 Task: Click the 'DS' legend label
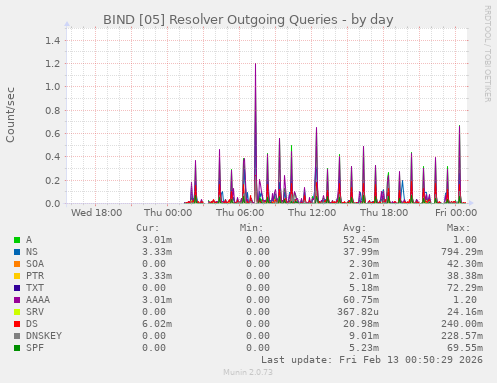pyautogui.click(x=32, y=324)
